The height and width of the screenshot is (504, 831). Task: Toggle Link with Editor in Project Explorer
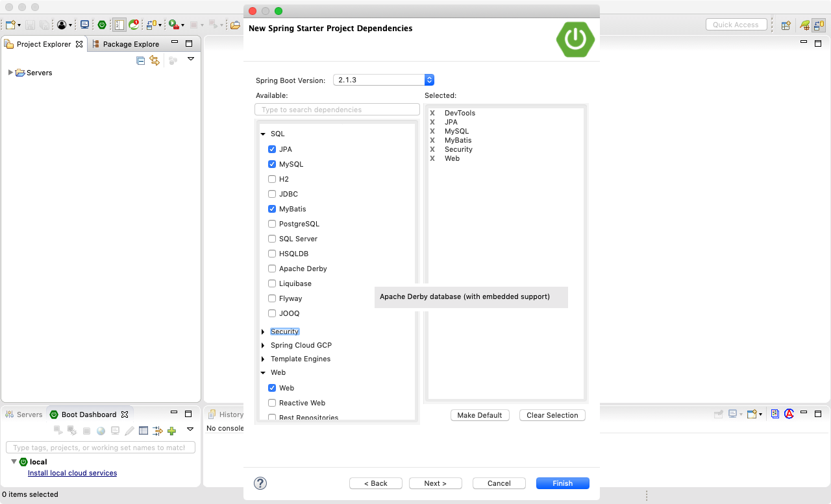click(155, 60)
